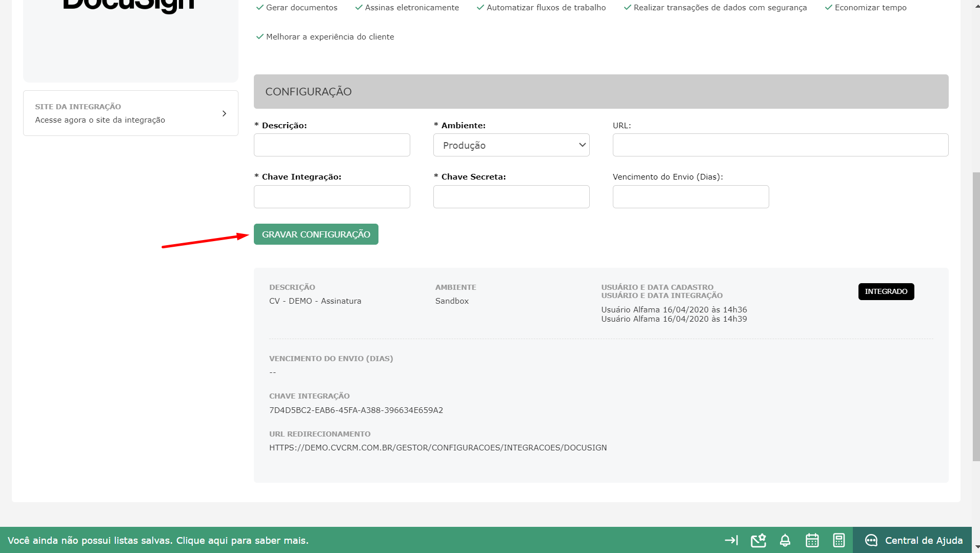Focus Vencimento do Envio (Dias) field

[x=691, y=196]
